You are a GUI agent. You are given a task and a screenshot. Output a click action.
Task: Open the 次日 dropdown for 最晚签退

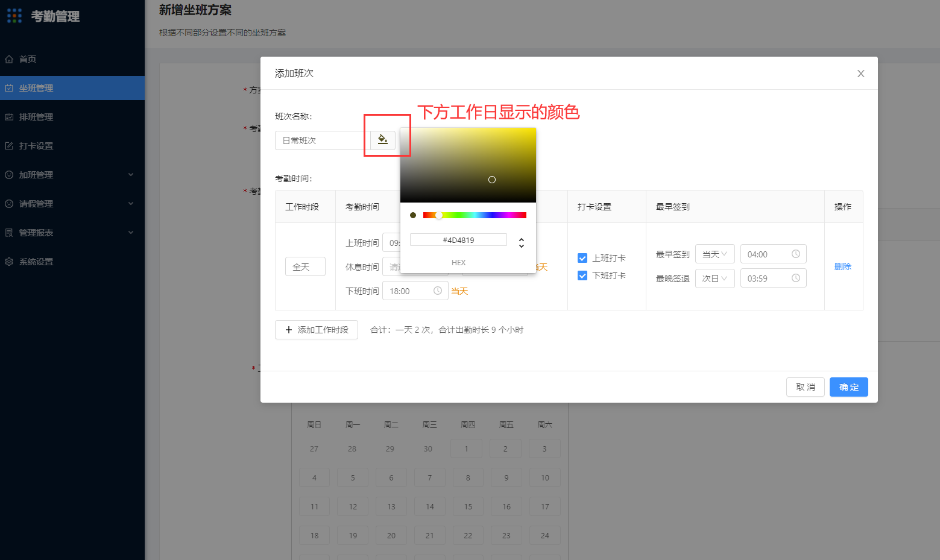tap(715, 278)
